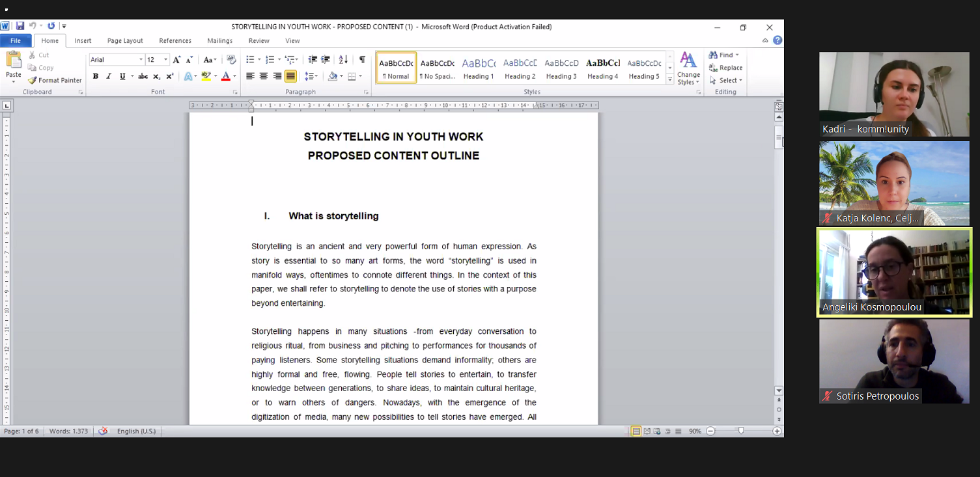The width and height of the screenshot is (980, 477).
Task: Toggle the ruler with view ruler button
Action: [779, 105]
